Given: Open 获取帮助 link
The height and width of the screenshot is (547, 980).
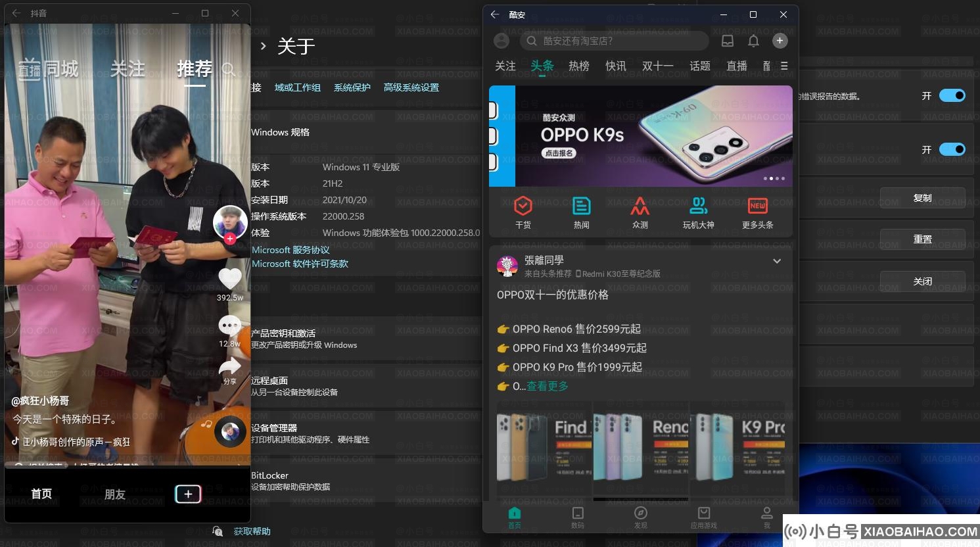Looking at the screenshot, I should [252, 531].
